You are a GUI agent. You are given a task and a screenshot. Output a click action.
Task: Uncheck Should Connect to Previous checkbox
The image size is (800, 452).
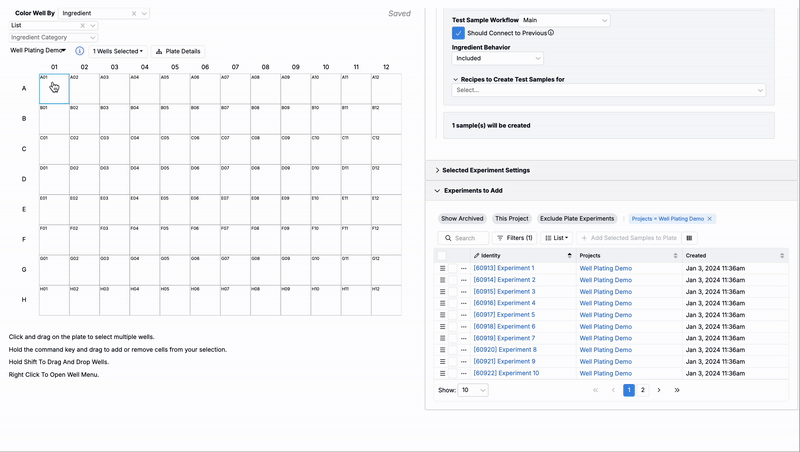coord(458,33)
